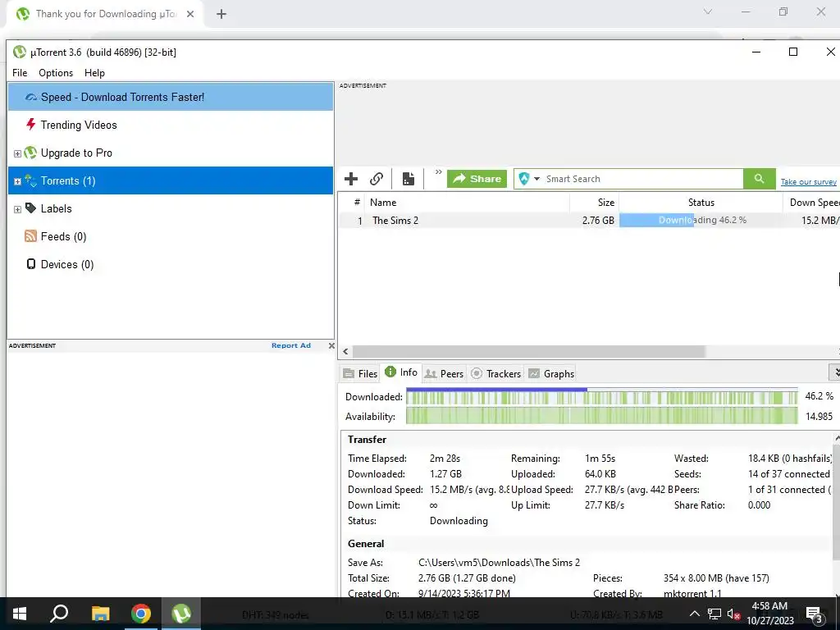840x630 pixels.
Task: Open a new browser tab
Action: 221,14
